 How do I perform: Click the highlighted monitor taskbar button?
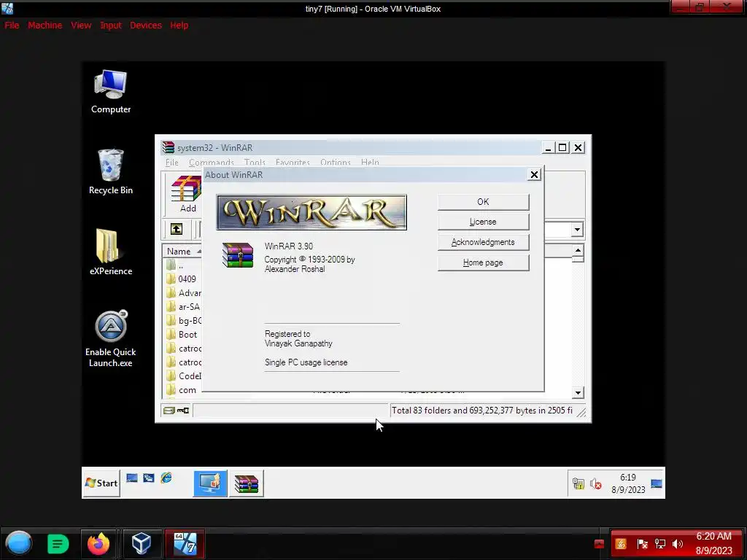coord(210,483)
